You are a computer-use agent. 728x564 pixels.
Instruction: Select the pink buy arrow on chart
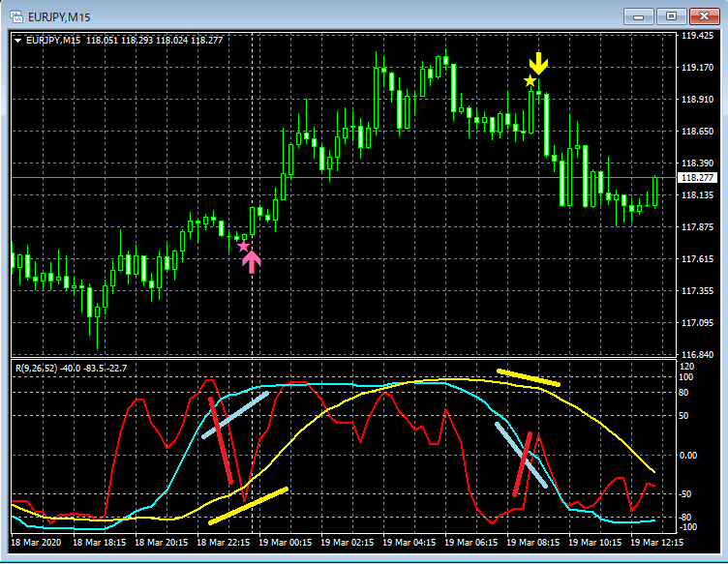click(251, 262)
